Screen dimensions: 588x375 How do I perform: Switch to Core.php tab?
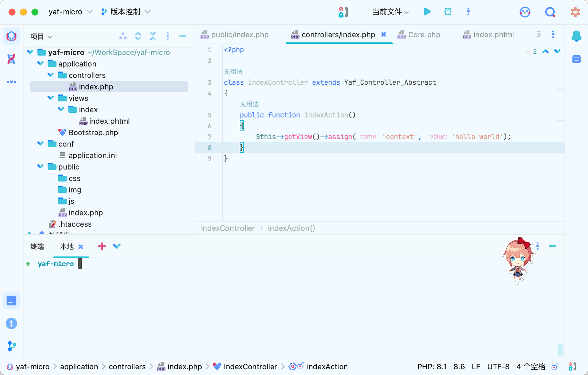[419, 35]
